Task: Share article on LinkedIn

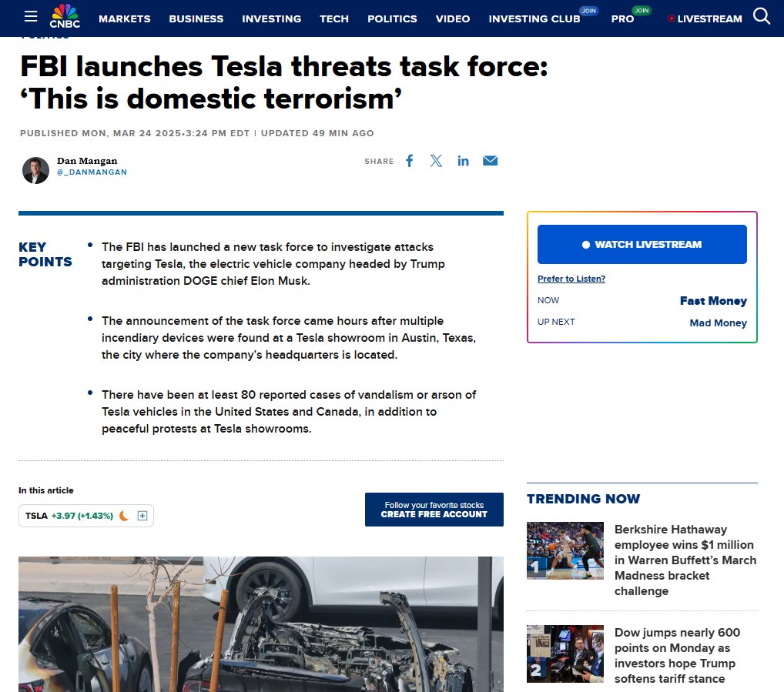Action: point(463,161)
